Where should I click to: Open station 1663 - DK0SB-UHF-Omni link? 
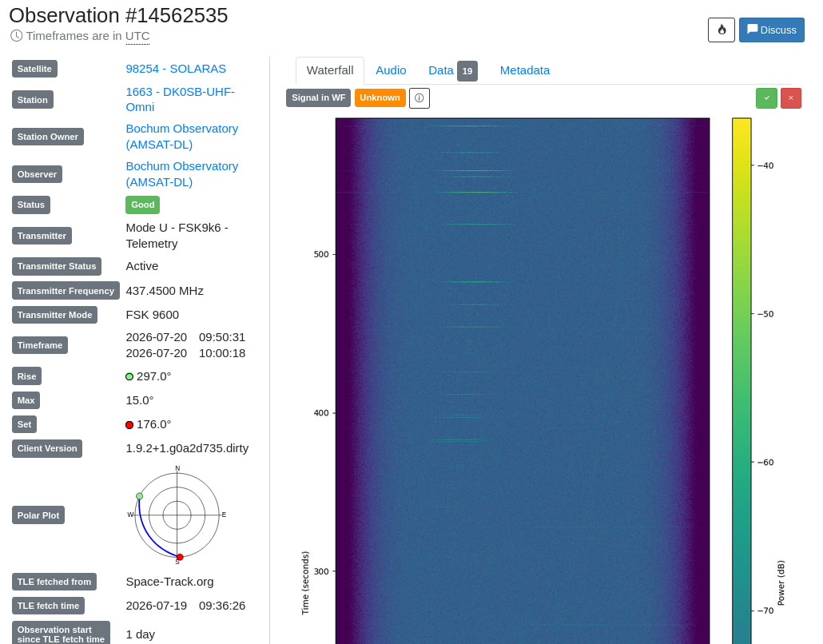[180, 99]
